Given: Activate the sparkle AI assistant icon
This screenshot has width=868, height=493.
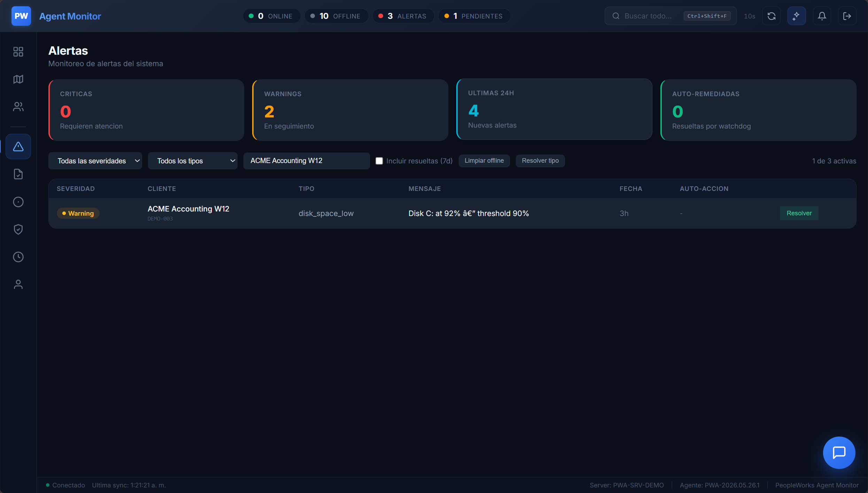Looking at the screenshot, I should point(797,16).
